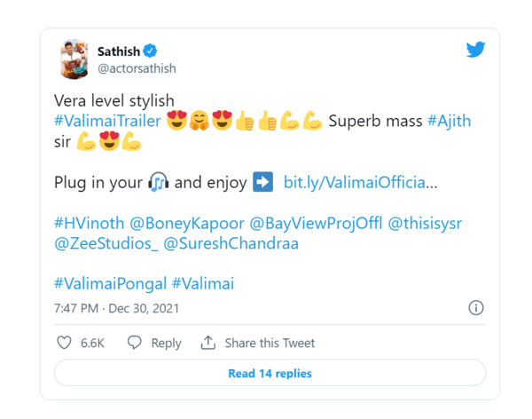Open Sathish's profile picture
The image size is (532, 419).
[x=74, y=59]
